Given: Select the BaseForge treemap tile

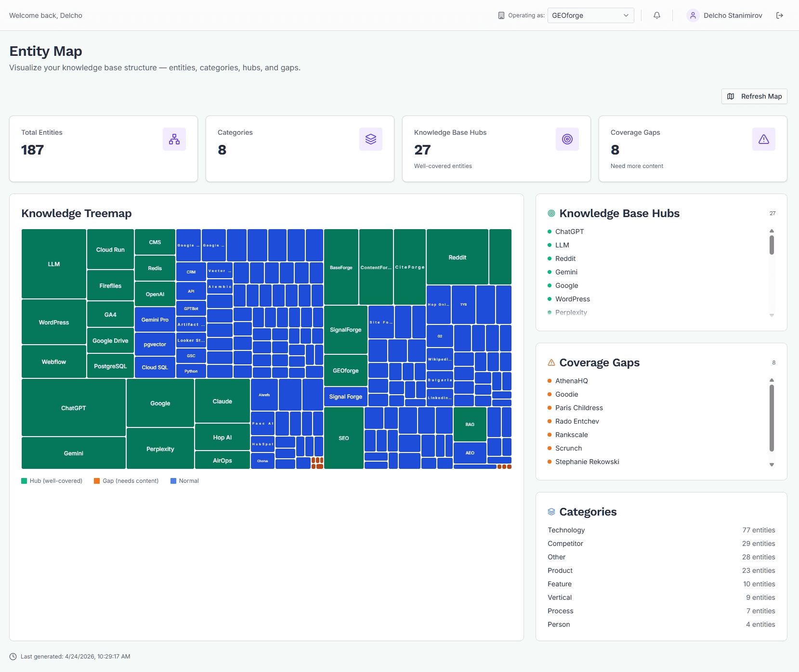Looking at the screenshot, I should point(341,267).
